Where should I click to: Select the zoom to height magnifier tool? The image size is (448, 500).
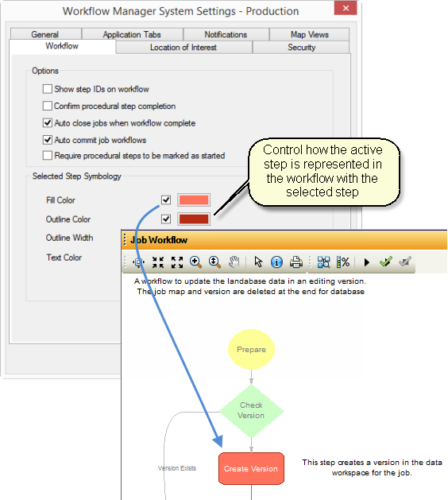pos(214,262)
